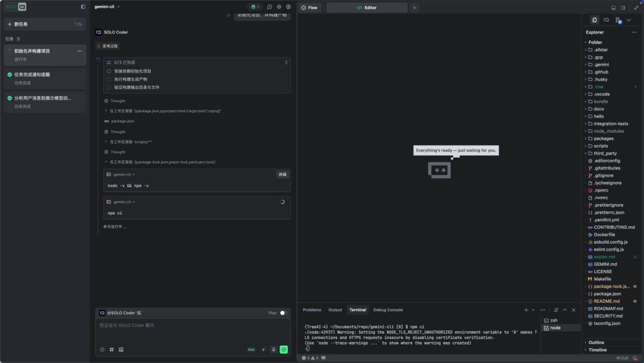
Task: Click the image attach icon in chat input
Action: tap(121, 349)
